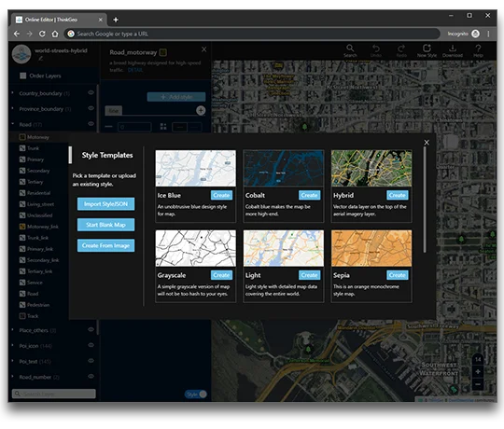Viewport: 504px width, 429px height.
Task: Toggle visibility of Poi_icon layer
Action: (91, 345)
